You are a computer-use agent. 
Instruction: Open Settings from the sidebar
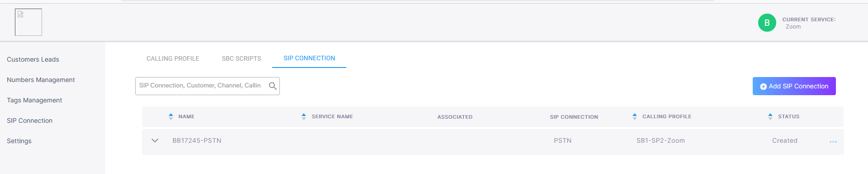point(19,141)
